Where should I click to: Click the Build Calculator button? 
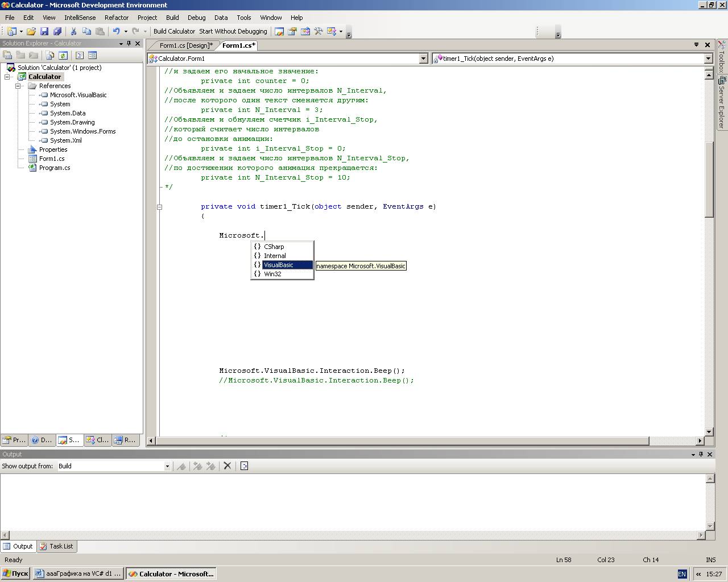pos(174,31)
